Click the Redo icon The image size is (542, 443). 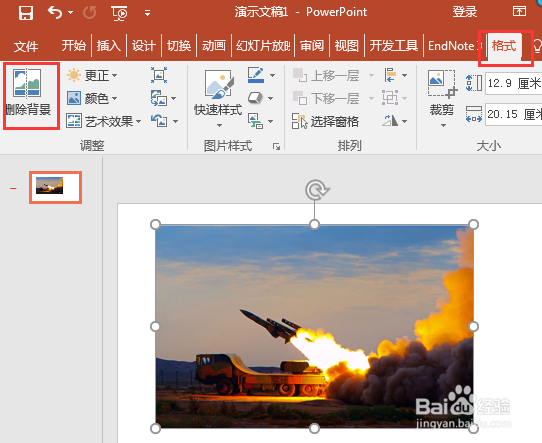[90, 13]
